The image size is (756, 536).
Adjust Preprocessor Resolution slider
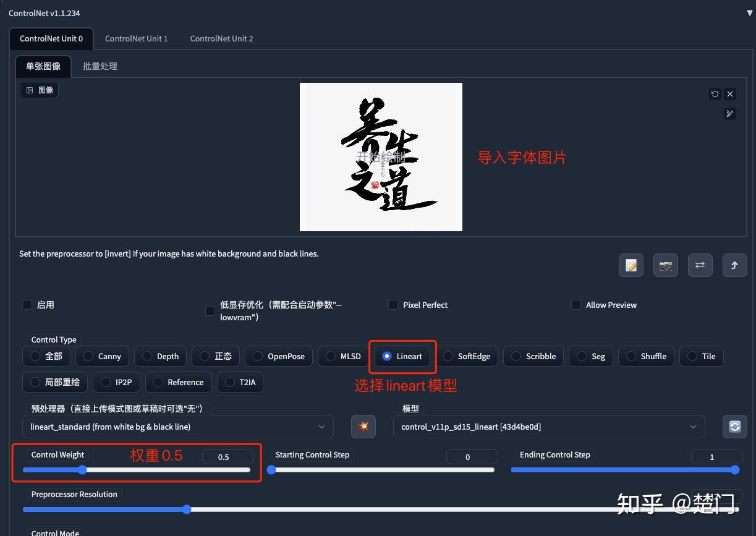tap(381, 509)
